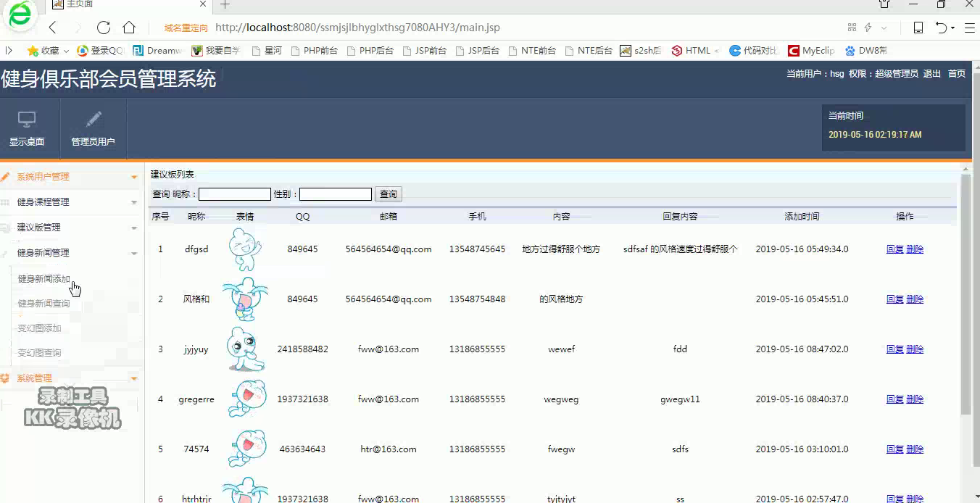Click the 显示桌面 monitor icon
The image size is (980, 503).
click(x=27, y=119)
